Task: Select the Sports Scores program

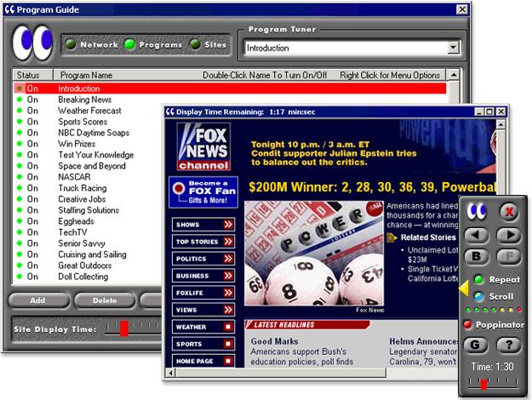Action: 83,122
